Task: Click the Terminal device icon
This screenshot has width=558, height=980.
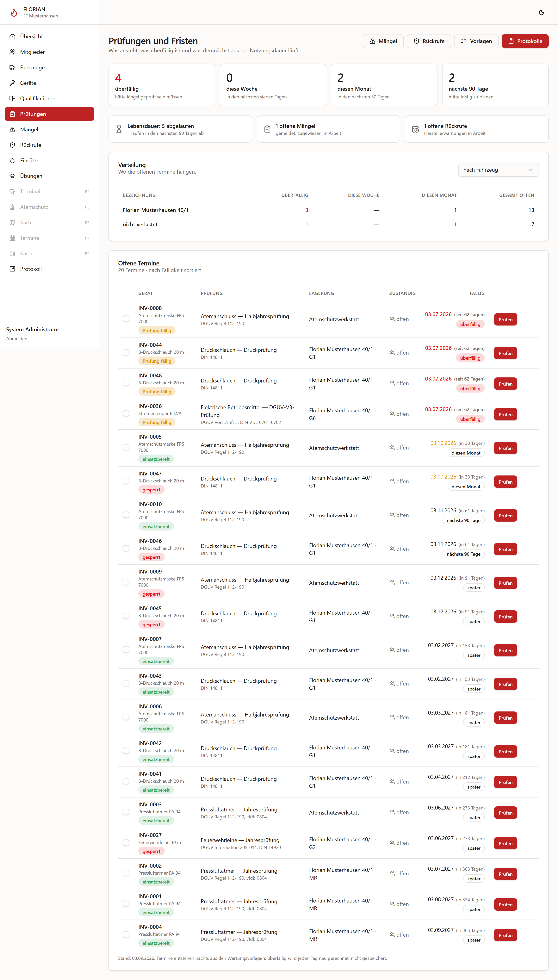Action: point(12,192)
